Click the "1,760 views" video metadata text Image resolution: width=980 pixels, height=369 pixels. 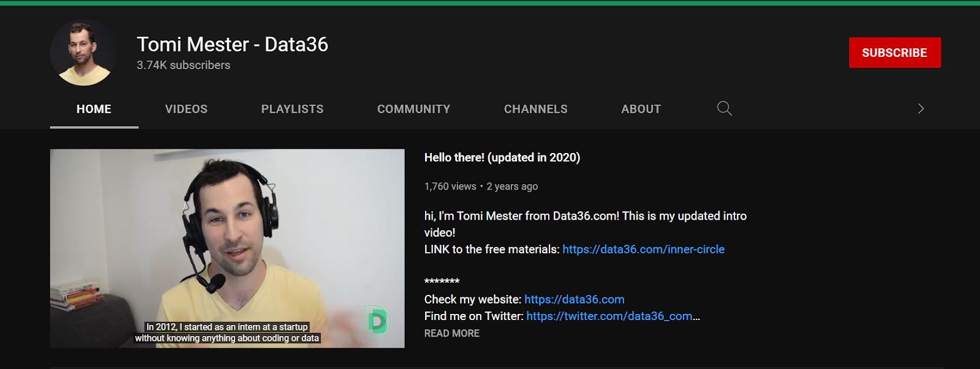pos(450,187)
